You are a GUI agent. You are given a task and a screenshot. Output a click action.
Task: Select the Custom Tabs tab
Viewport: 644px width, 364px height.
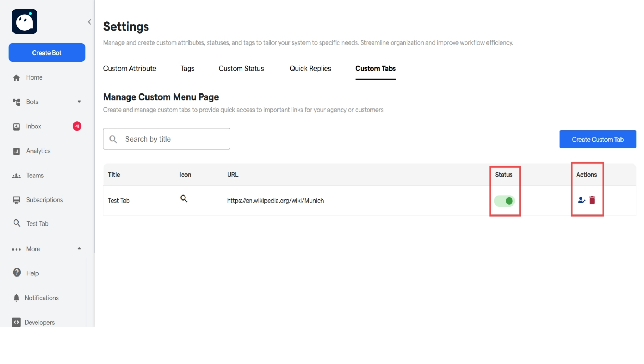[375, 69]
